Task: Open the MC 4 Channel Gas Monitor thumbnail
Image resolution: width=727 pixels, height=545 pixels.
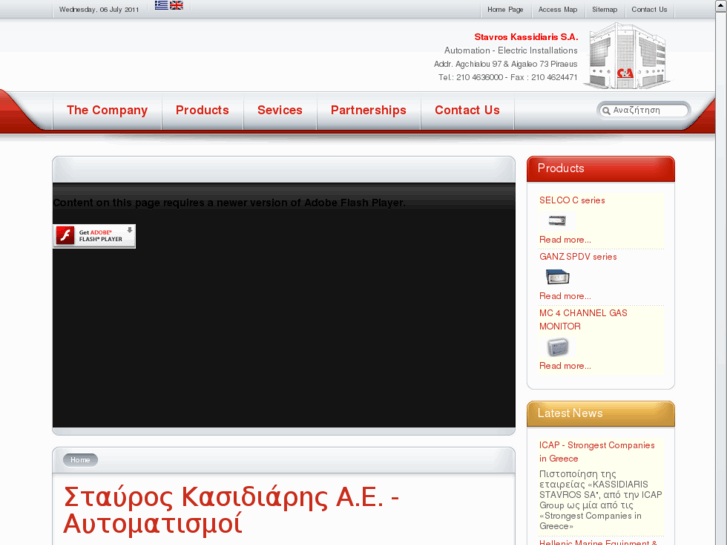Action: click(x=558, y=347)
